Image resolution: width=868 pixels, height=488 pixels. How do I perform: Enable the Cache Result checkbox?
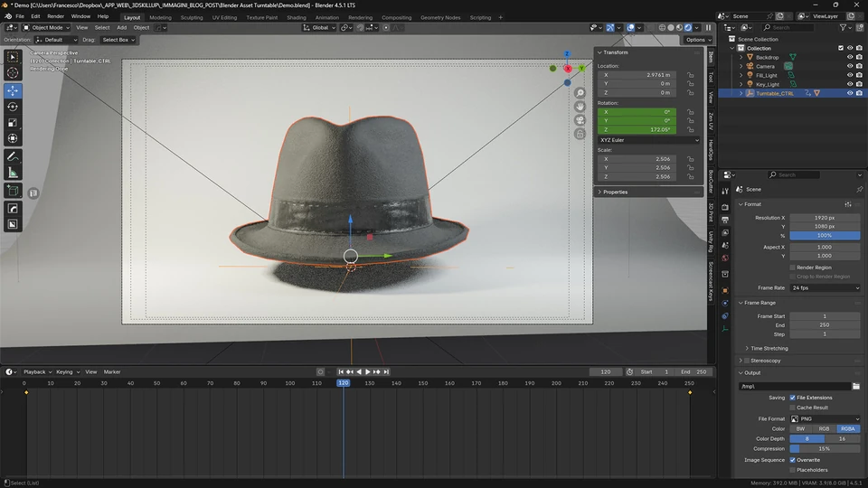point(793,408)
